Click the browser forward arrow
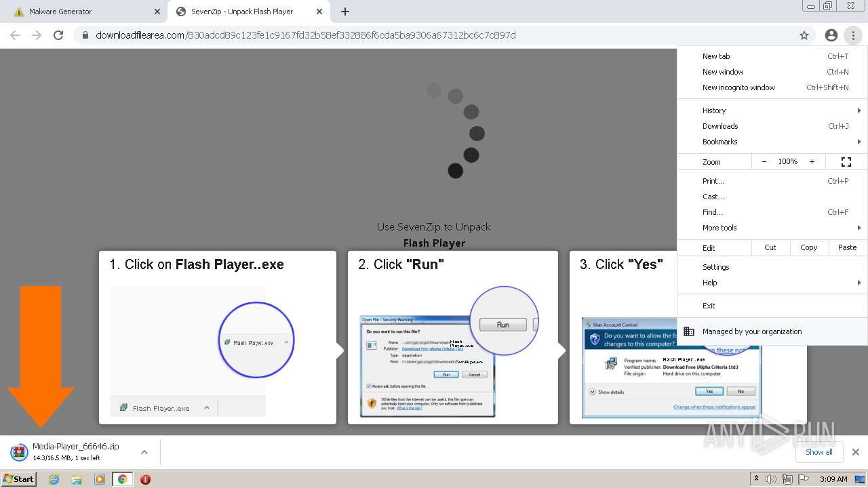Image resolution: width=868 pixels, height=488 pixels. 37,35
